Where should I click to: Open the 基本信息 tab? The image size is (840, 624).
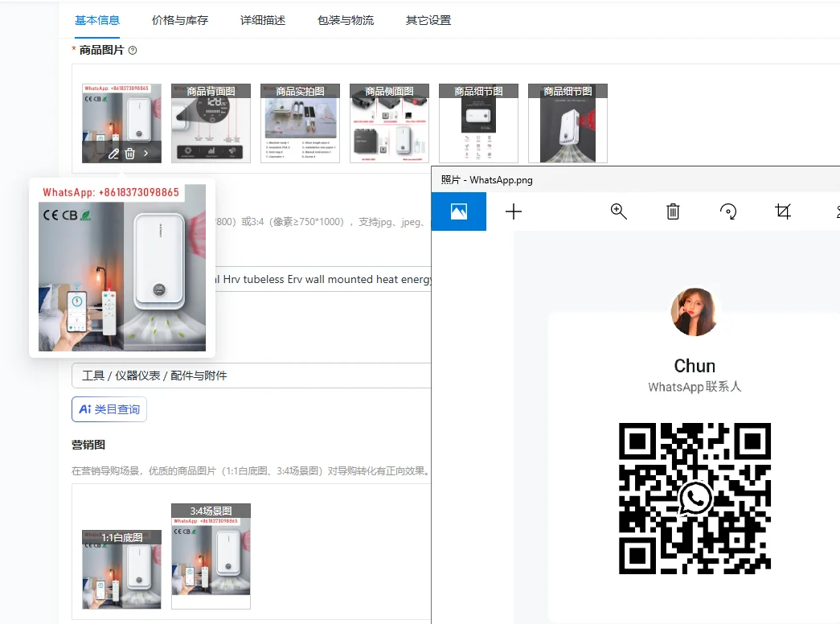pyautogui.click(x=97, y=20)
